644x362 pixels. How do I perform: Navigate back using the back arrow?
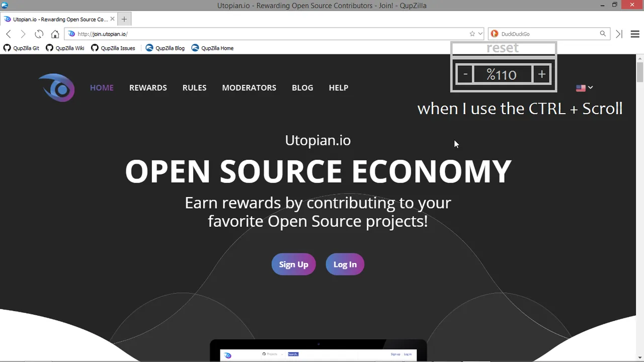(x=8, y=34)
